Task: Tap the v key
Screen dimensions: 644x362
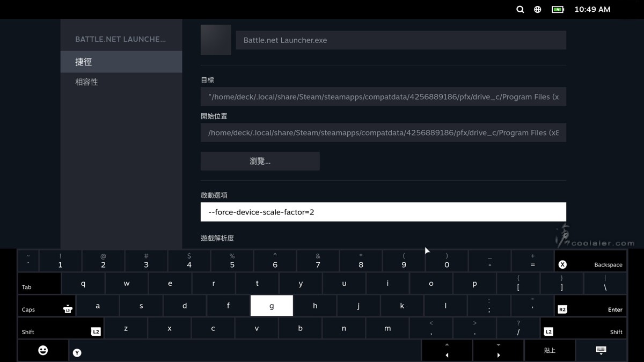Action: [x=257, y=328]
